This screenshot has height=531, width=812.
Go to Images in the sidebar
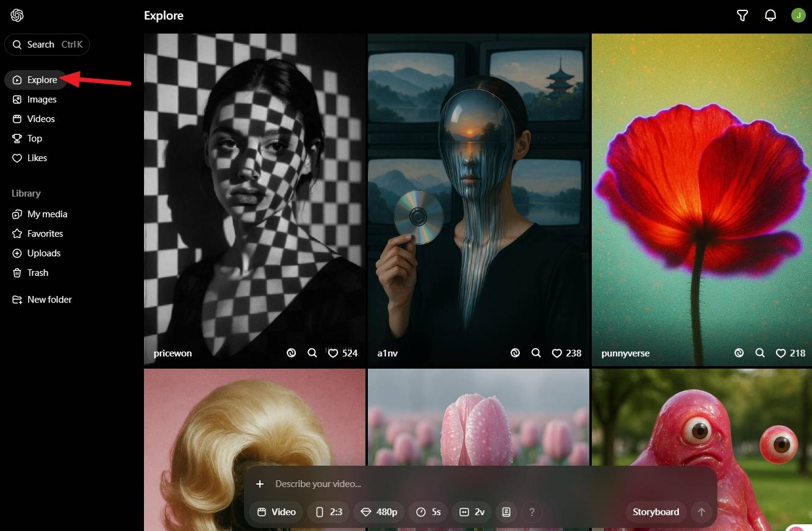tap(41, 99)
